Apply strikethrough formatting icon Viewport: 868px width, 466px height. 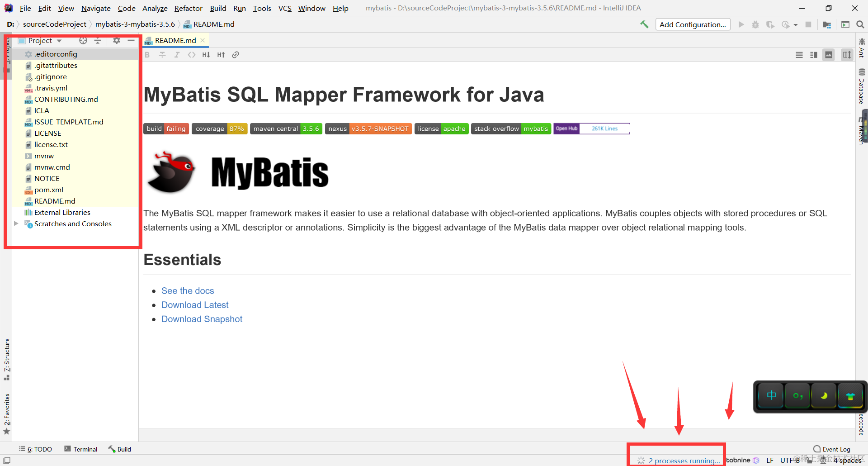162,55
